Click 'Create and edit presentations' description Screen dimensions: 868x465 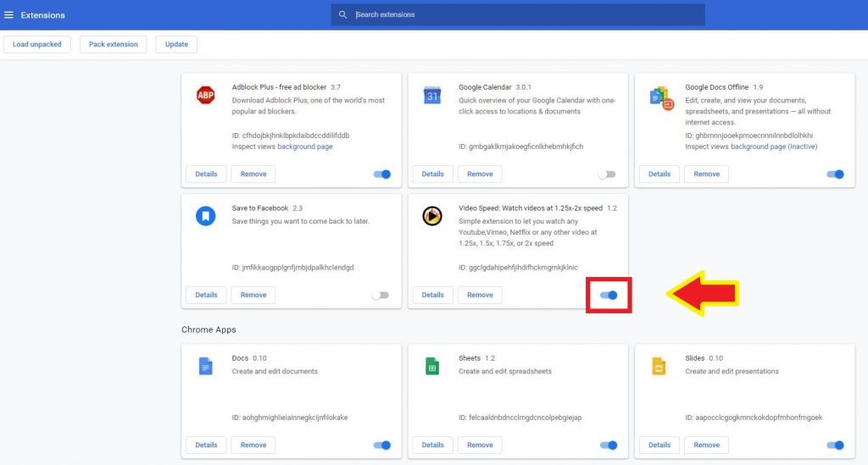coord(732,372)
